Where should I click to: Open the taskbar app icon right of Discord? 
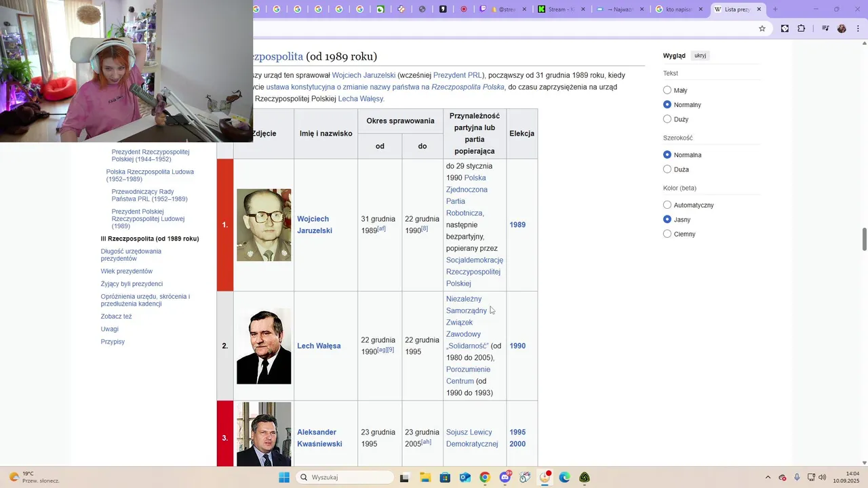pos(525,477)
